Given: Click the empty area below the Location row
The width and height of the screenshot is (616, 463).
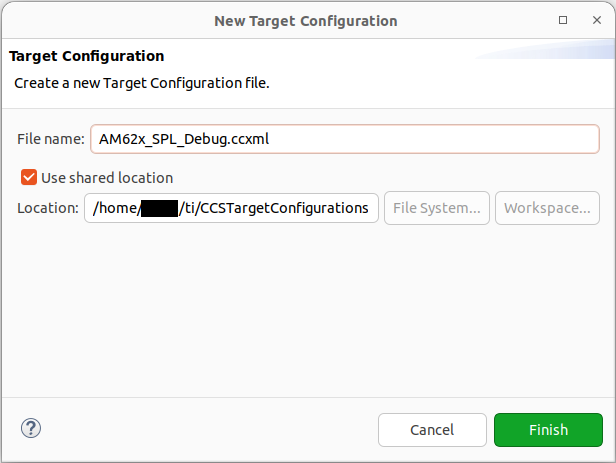Looking at the screenshot, I should tap(308, 310).
